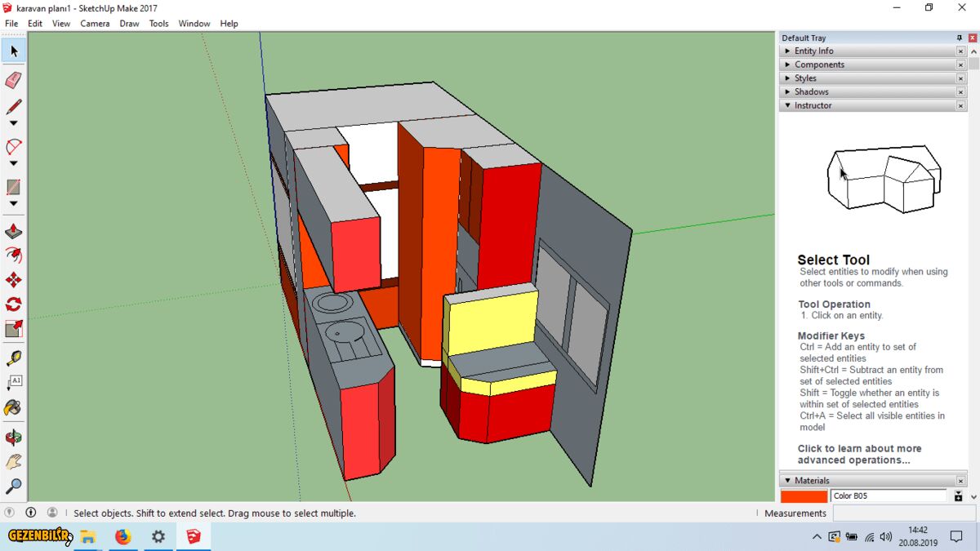Open the Tools menu
This screenshot has height=551, width=980.
[x=158, y=24]
